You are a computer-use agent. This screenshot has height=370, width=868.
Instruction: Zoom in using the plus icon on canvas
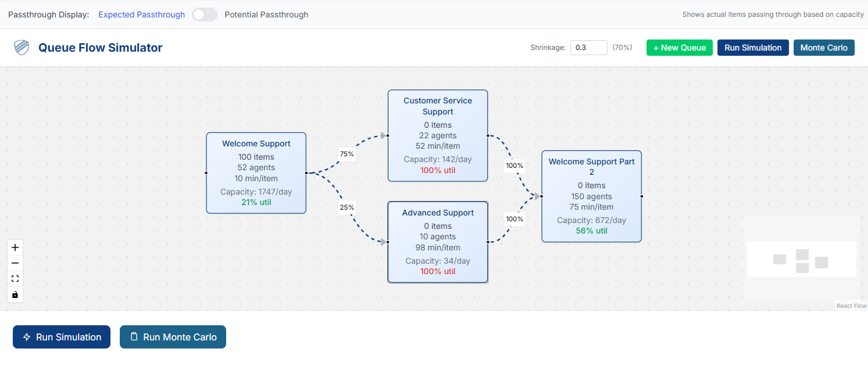pyautogui.click(x=15, y=247)
